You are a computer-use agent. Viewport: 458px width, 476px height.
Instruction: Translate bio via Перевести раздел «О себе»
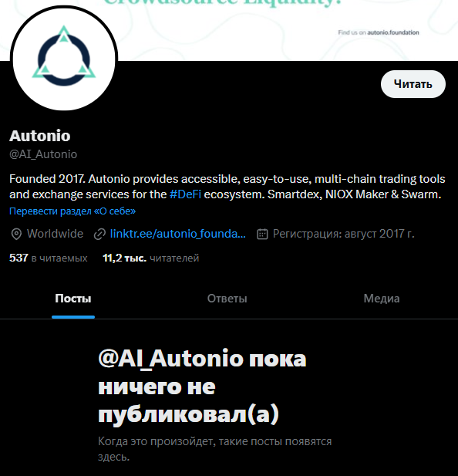click(72, 211)
